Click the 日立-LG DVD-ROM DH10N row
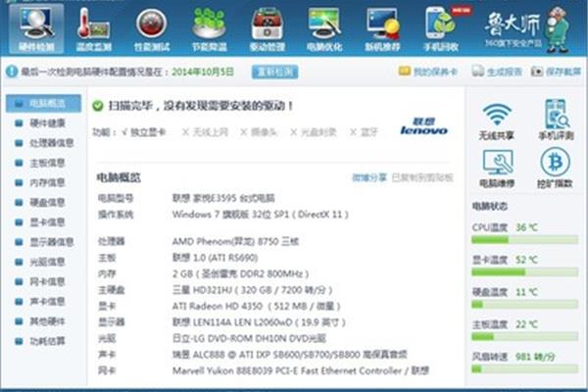This screenshot has height=392, width=588. [213, 338]
